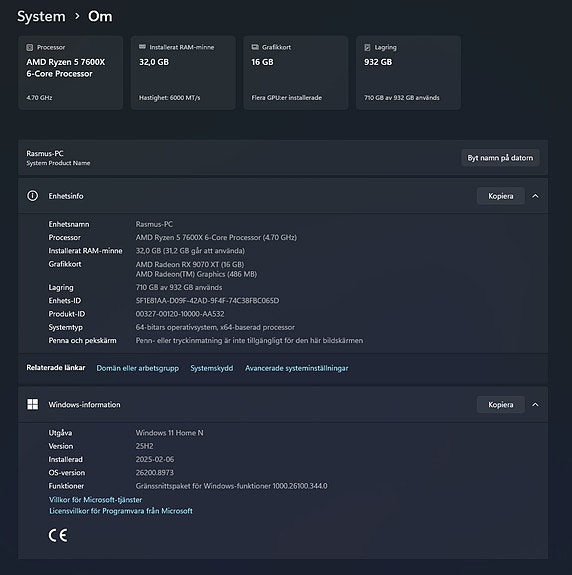This screenshot has height=575, width=572.
Task: Go back to System in breadcrumb
Action: 41,17
